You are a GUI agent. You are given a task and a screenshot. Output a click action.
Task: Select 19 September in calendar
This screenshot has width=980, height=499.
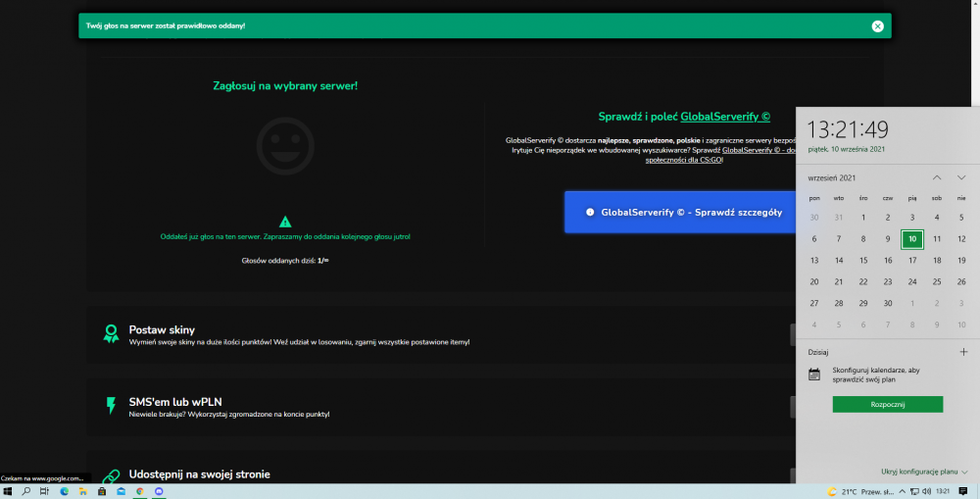[x=961, y=260]
